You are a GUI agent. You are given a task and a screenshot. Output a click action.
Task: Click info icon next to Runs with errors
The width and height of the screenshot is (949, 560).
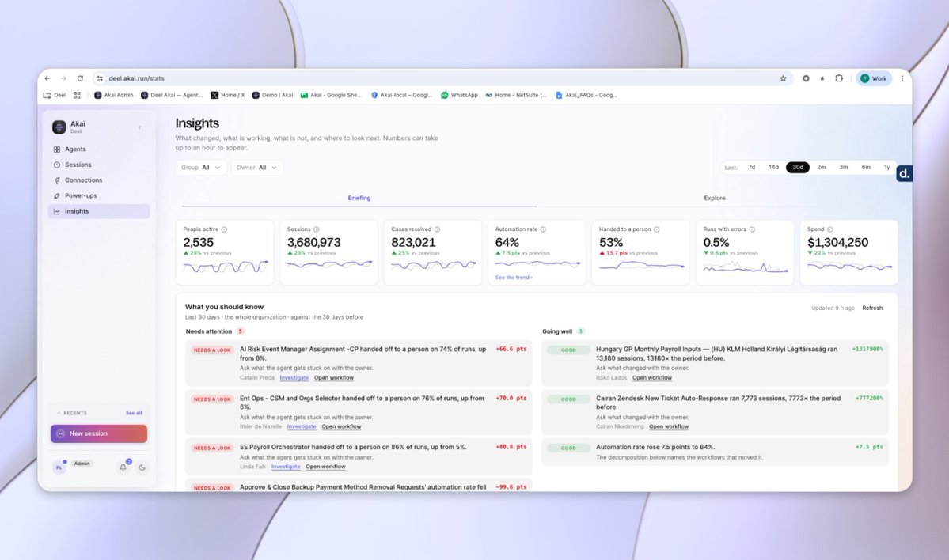pyautogui.click(x=752, y=229)
